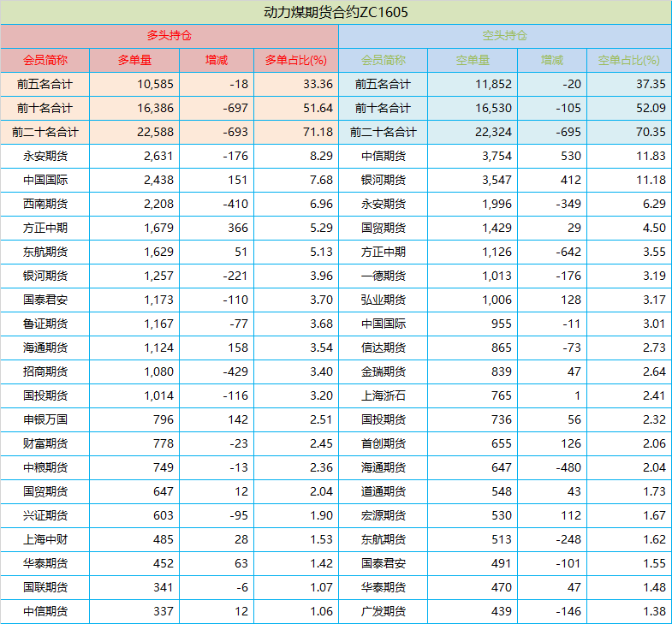Click the 广发期货 member cell
Viewport: 672px width, 624px height.
(384, 612)
